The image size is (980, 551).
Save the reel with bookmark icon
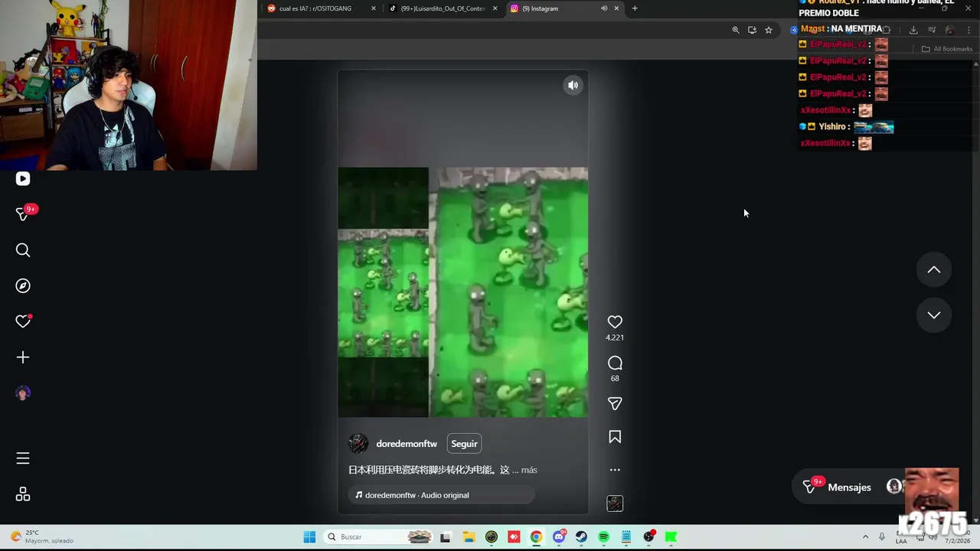pos(615,437)
